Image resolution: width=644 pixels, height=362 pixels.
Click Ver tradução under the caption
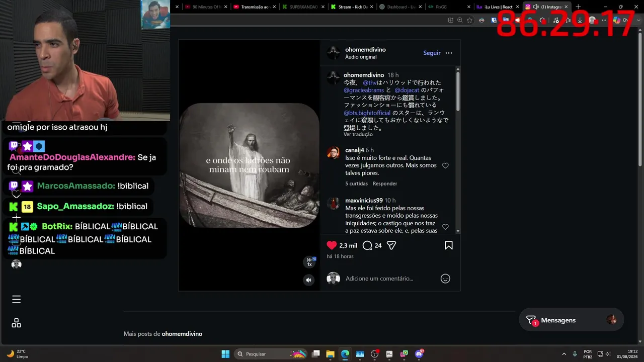[x=358, y=135]
